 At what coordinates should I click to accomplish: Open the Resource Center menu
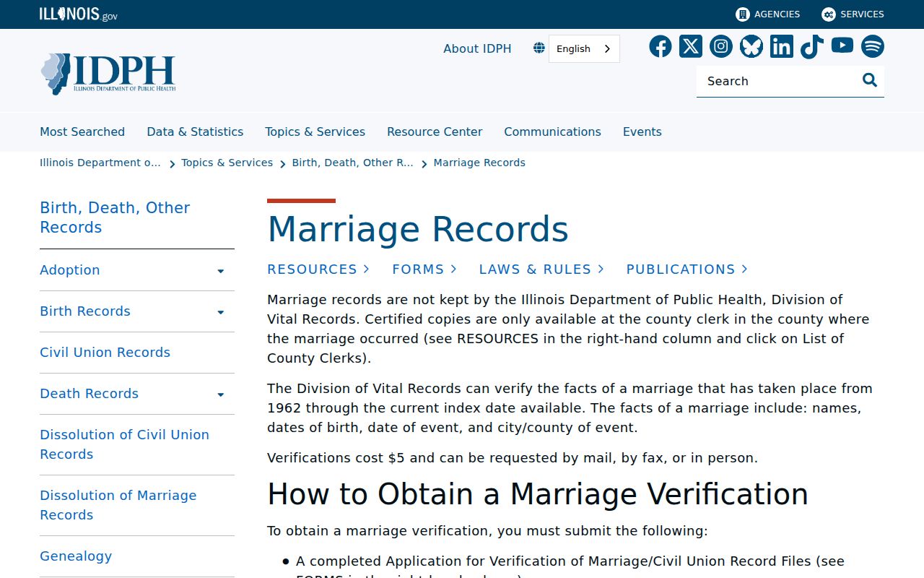point(435,131)
